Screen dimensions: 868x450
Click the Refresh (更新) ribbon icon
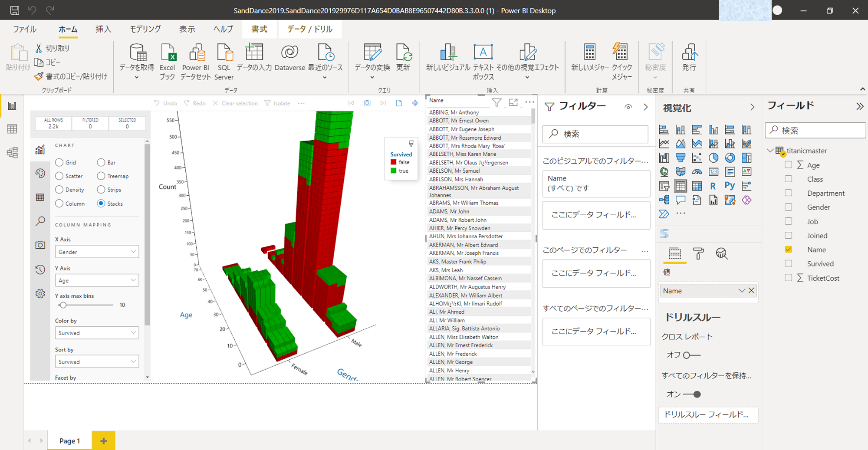(404, 53)
